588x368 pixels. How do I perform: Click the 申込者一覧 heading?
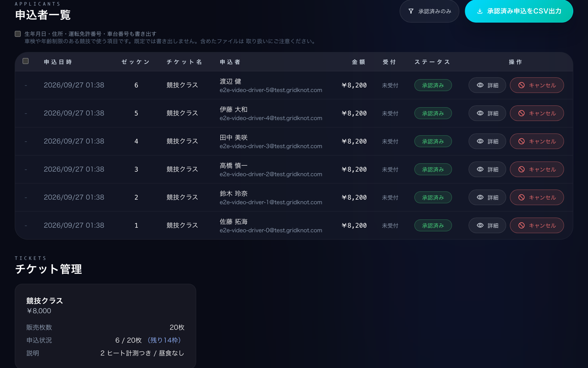43,15
